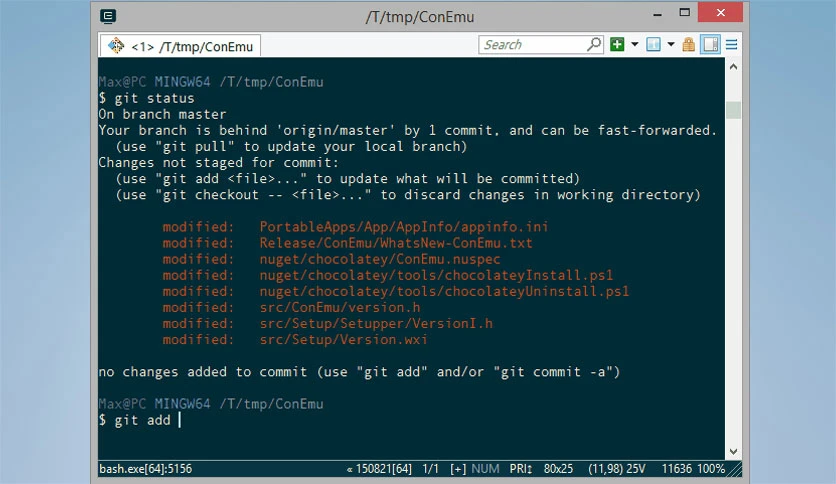The image size is (836, 484).
Task: Click bash.exe[64]:5156 in the status bar
Action: 146,469
